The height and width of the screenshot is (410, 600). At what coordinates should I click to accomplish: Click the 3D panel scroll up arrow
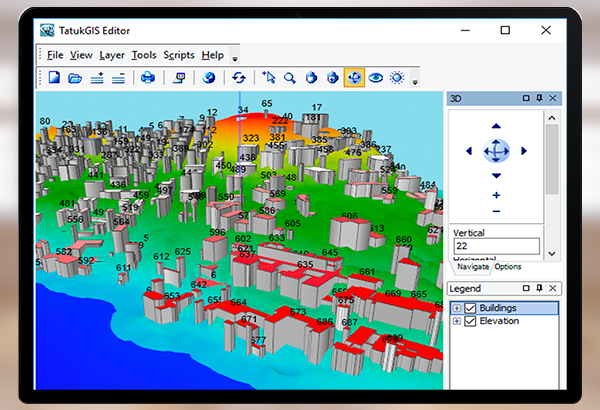coord(552,118)
